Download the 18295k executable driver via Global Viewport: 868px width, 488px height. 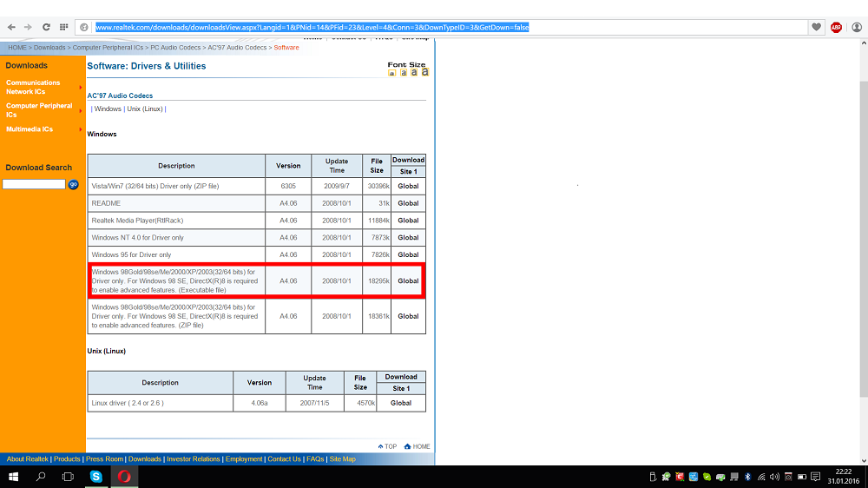pyautogui.click(x=408, y=280)
